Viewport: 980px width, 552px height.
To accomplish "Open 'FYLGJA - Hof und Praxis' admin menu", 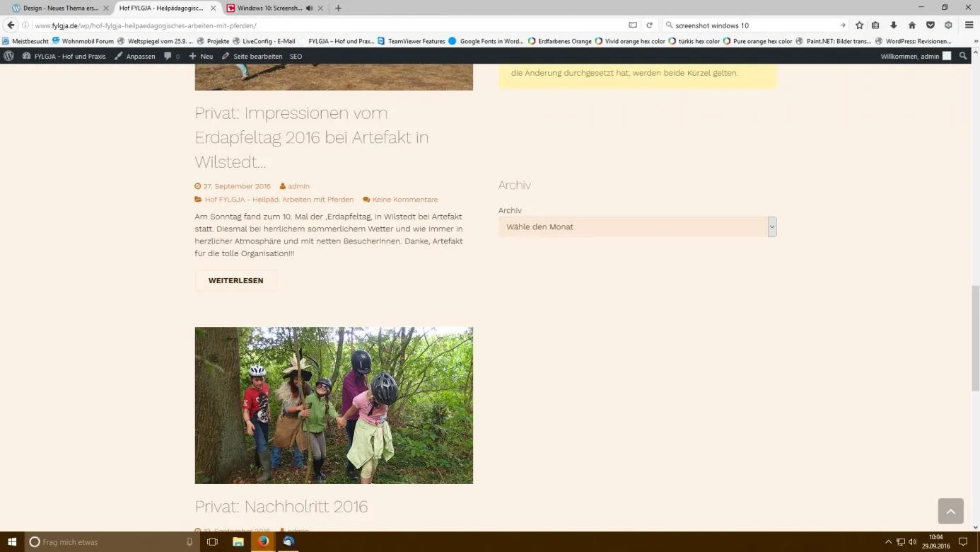I will [64, 56].
